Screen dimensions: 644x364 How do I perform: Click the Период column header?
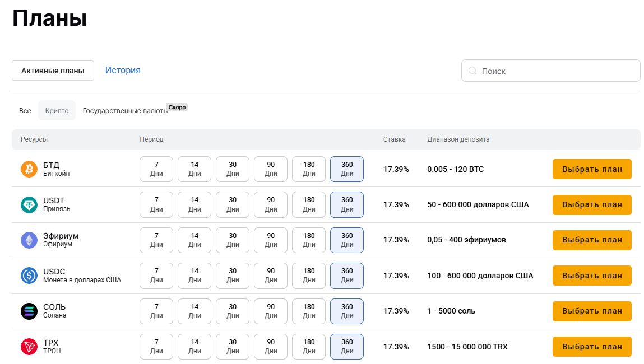coord(151,139)
